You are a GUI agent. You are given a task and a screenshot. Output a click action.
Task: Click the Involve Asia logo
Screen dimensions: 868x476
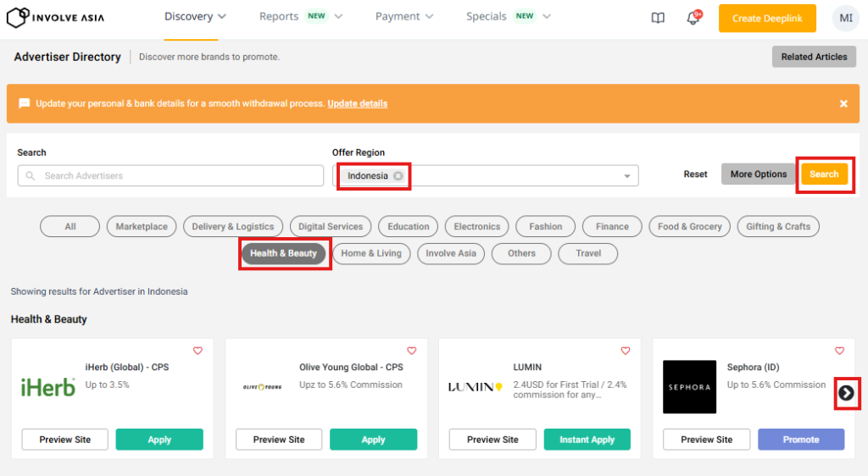pyautogui.click(x=56, y=17)
